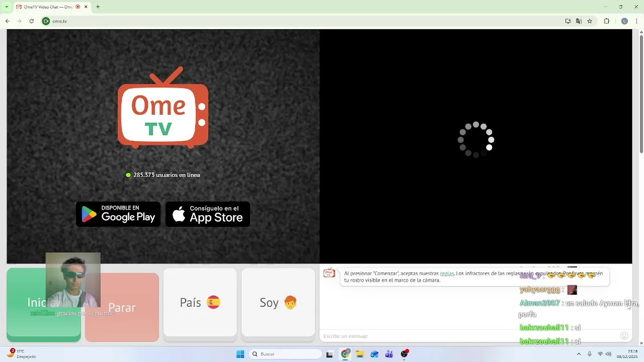Open the Soy gender selector
The image size is (644, 362).
278,303
